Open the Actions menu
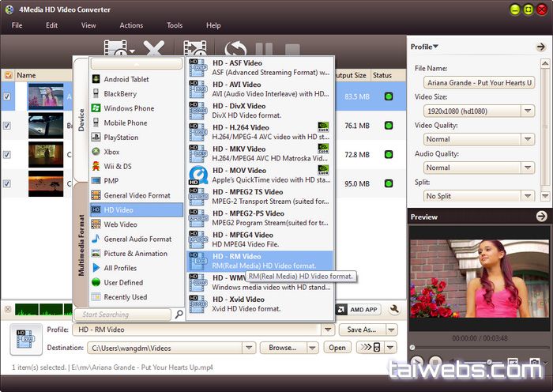Image resolution: width=553 pixels, height=392 pixels. [131, 25]
